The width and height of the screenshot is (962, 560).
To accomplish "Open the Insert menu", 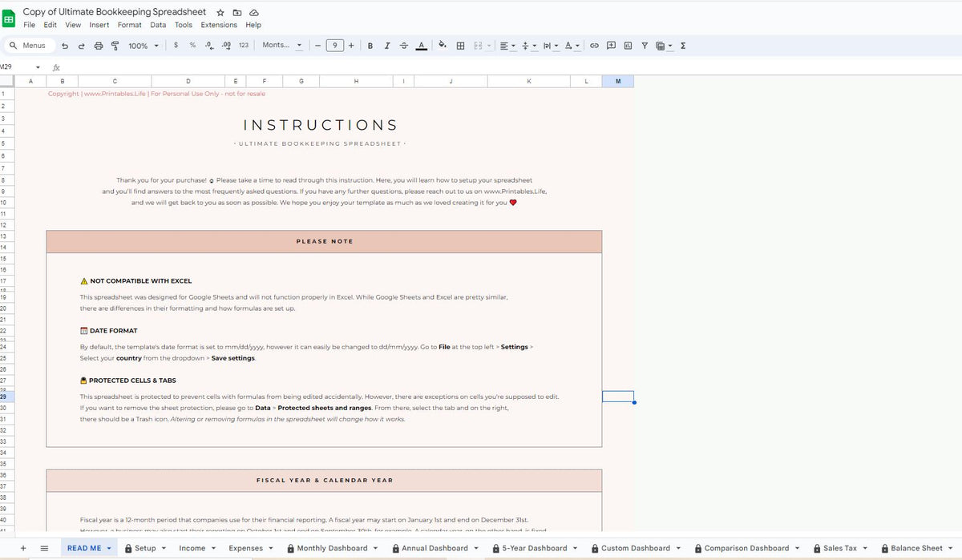I will pyautogui.click(x=99, y=25).
